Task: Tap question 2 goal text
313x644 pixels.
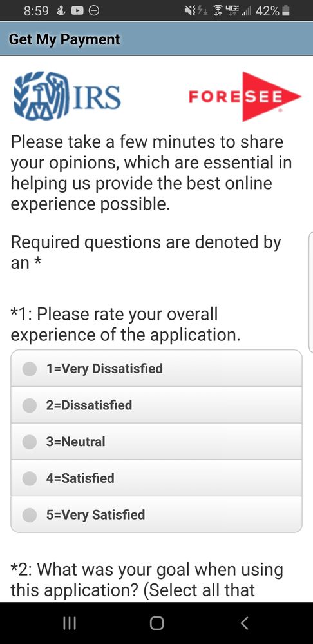Action: click(147, 580)
